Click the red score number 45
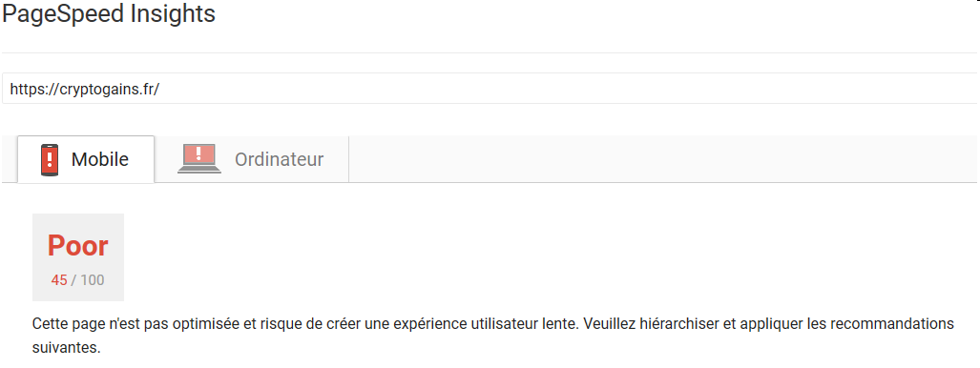Screen dimensions: 980x368 pyautogui.click(x=59, y=280)
